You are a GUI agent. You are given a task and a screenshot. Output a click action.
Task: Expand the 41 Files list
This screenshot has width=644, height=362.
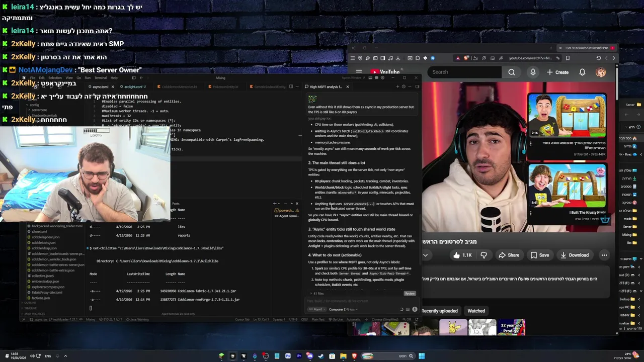click(x=317, y=294)
